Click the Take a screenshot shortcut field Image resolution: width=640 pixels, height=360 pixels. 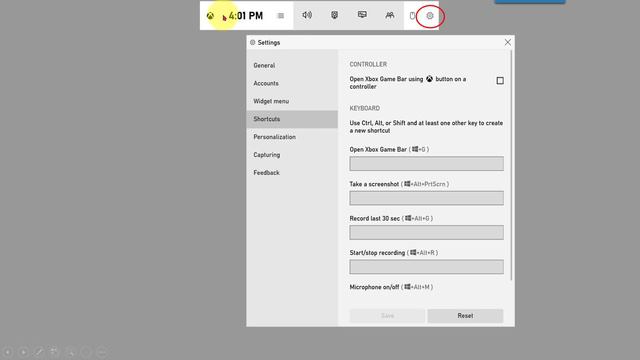click(427, 198)
